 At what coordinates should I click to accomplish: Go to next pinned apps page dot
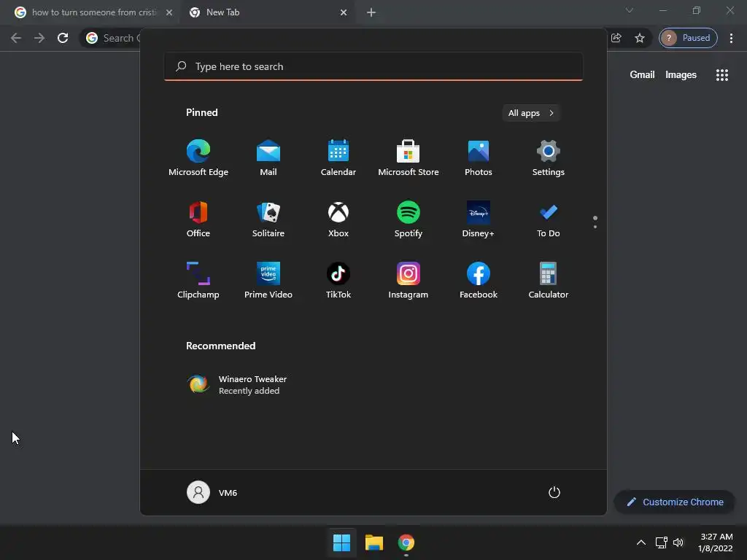[595, 227]
